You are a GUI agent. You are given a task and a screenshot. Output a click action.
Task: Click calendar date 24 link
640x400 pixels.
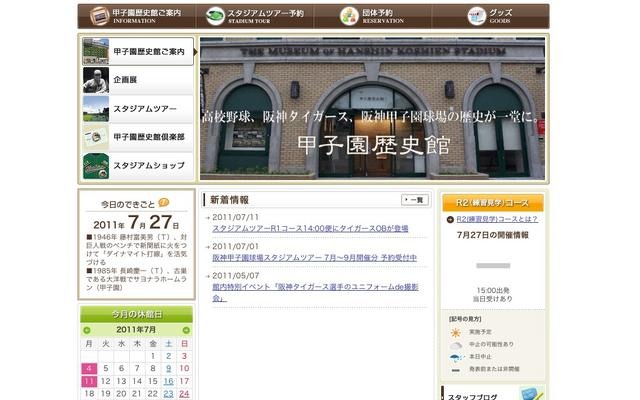[x=184, y=394]
